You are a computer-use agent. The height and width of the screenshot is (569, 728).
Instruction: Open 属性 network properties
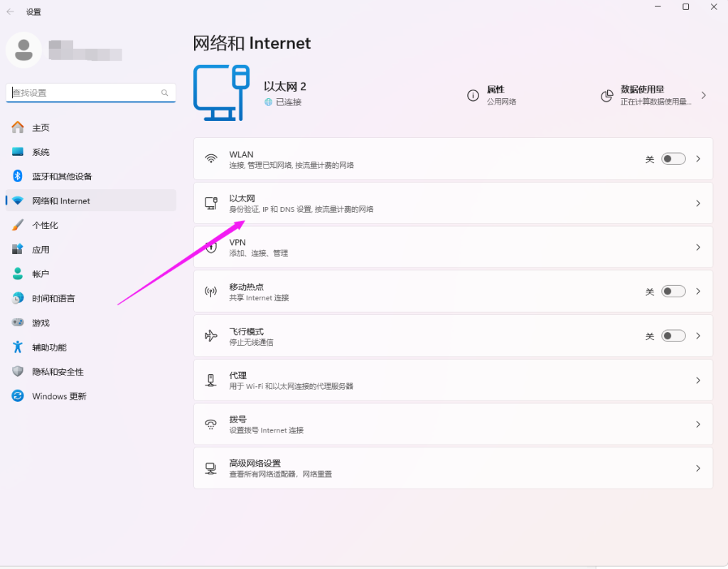[x=495, y=95]
